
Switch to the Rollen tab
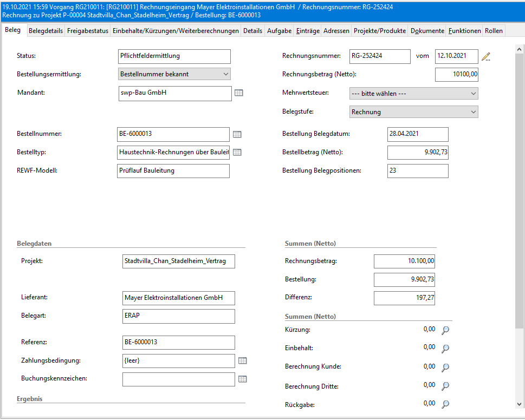coord(494,31)
